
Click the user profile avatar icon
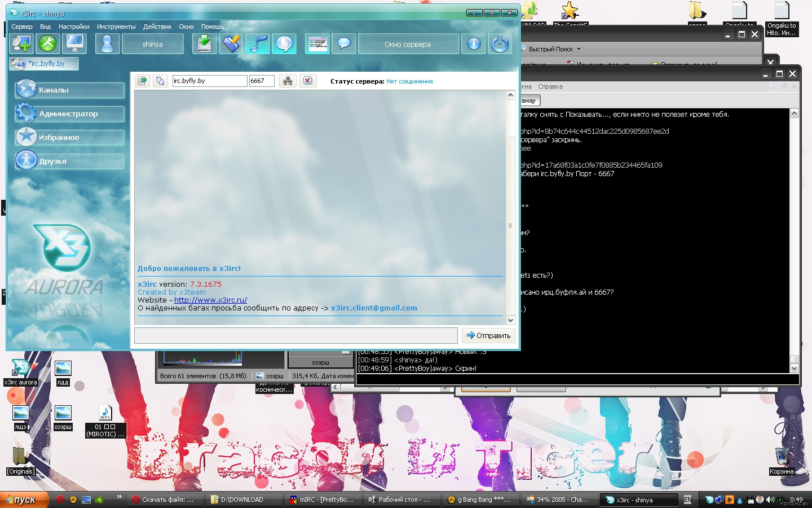click(107, 43)
